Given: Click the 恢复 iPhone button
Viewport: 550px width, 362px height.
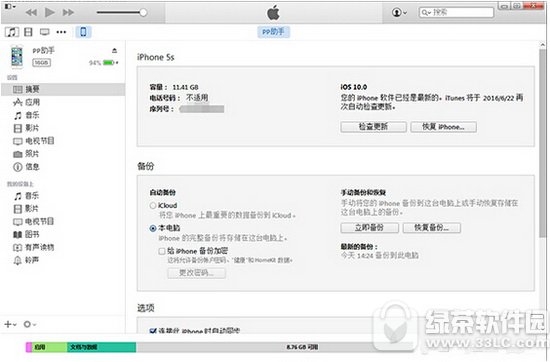Looking at the screenshot, I should [x=443, y=127].
